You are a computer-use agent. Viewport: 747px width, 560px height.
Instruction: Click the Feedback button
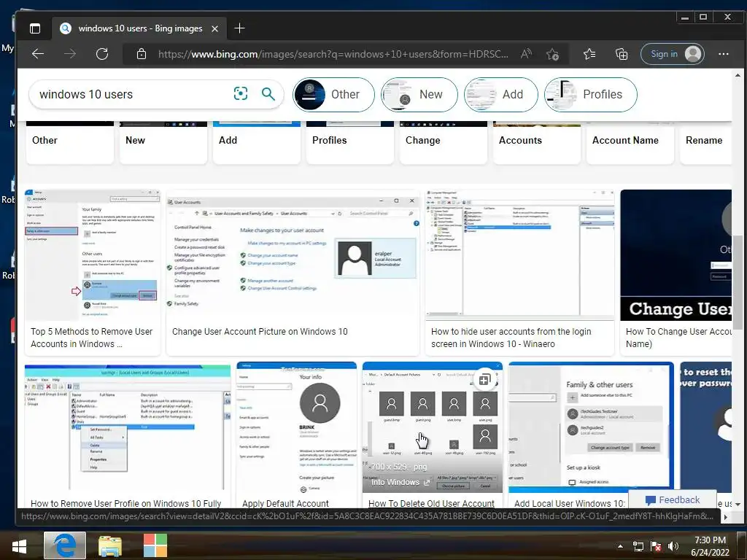(673, 499)
